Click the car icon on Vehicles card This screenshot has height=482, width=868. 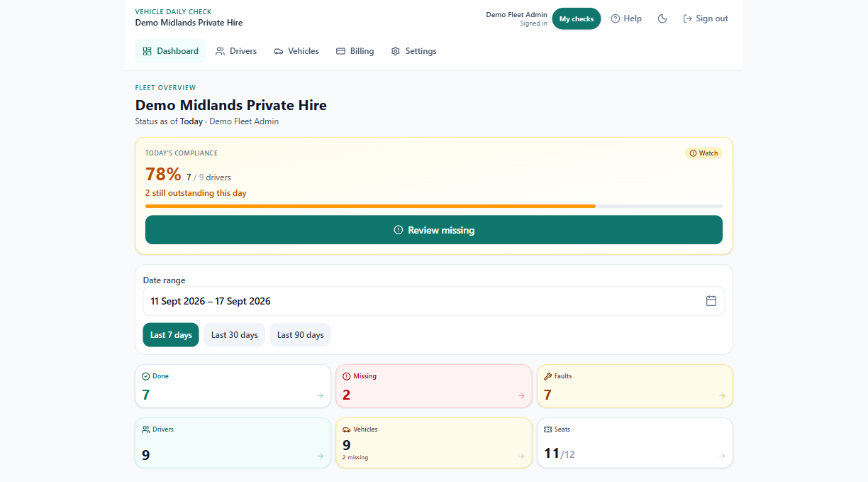[x=347, y=429]
